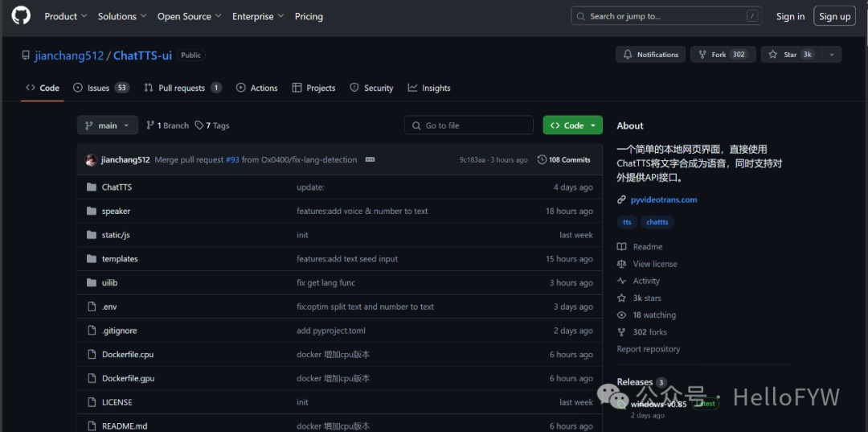Open pull request #93 link
868x432 pixels.
coord(232,160)
